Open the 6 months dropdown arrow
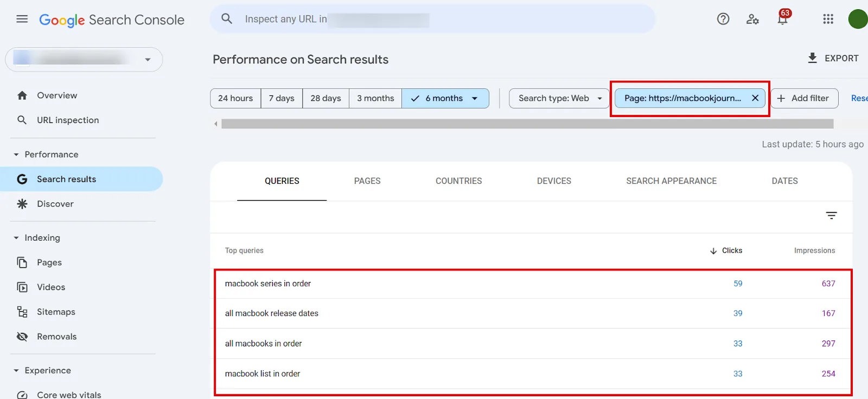The image size is (868, 399). tap(475, 98)
